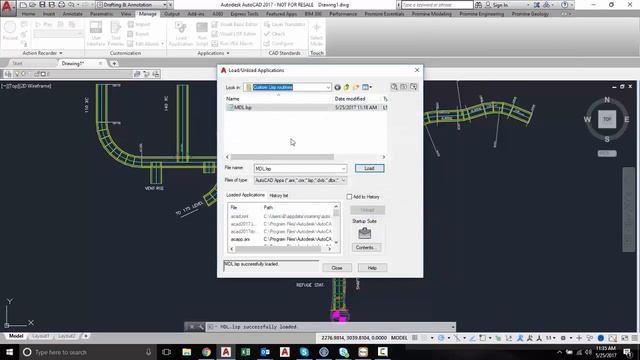Open Chrome from the taskbar
The height and width of the screenshot is (360, 640).
206,352
